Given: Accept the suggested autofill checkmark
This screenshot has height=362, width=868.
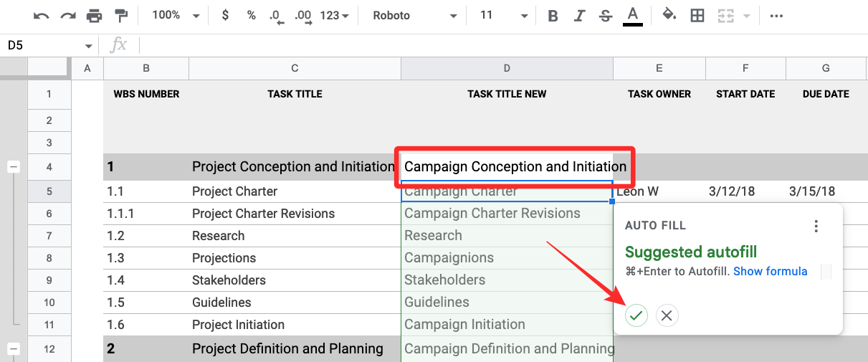Looking at the screenshot, I should (636, 315).
